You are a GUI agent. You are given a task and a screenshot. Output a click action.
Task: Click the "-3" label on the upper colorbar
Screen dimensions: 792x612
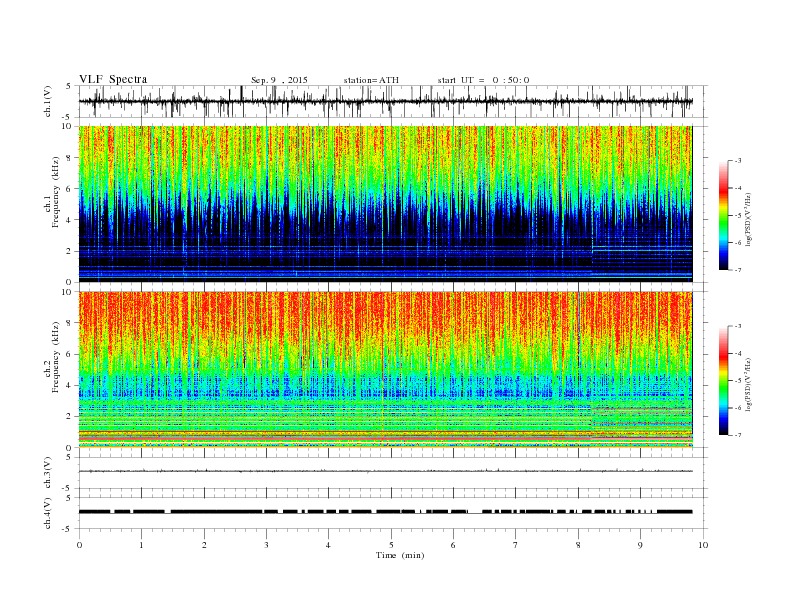[x=738, y=161]
